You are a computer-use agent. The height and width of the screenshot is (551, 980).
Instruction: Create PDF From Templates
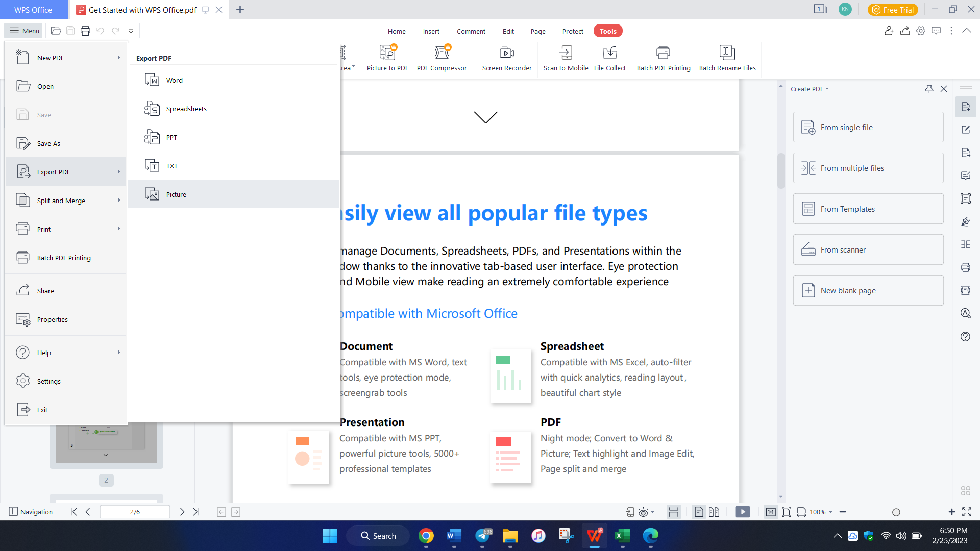pyautogui.click(x=868, y=209)
